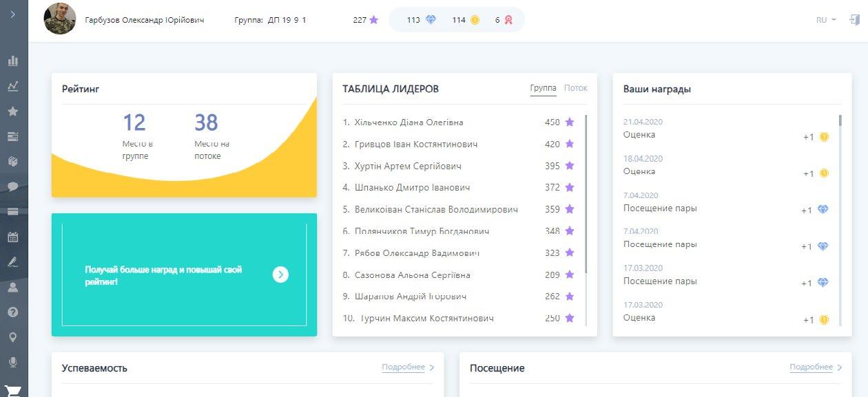Click the arrow button on the teal banner
Screen dimensions: 868x397
coord(280,275)
